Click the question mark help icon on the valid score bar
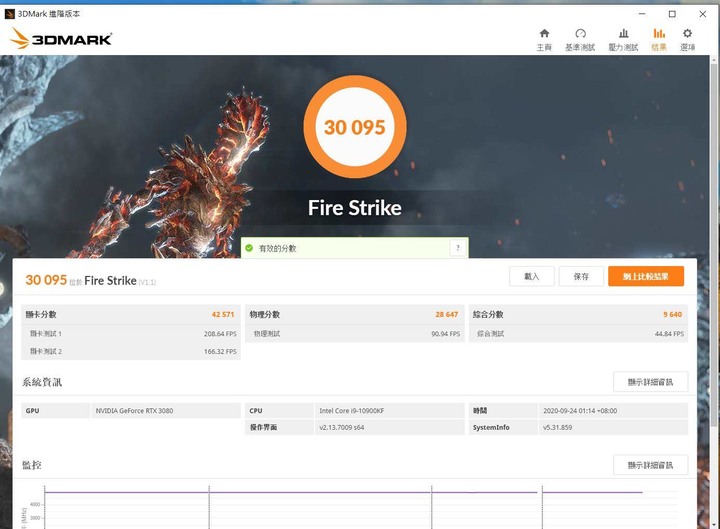Screen dimensions: 720x529 (x=458, y=248)
